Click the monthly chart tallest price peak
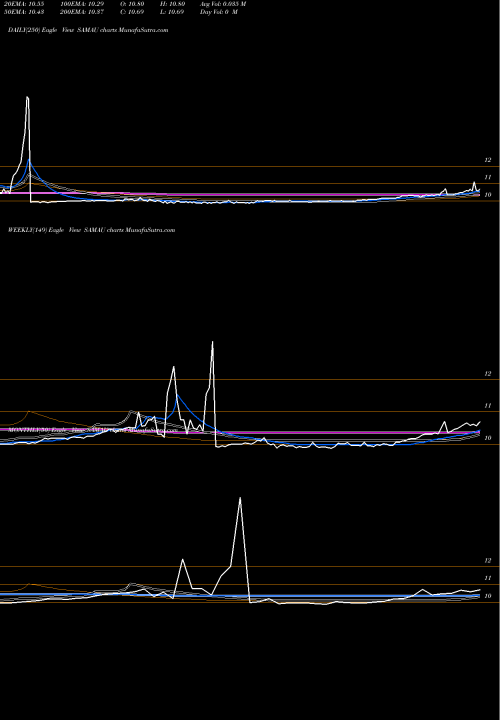Viewport: 500px width, 720px height. [x=240, y=498]
